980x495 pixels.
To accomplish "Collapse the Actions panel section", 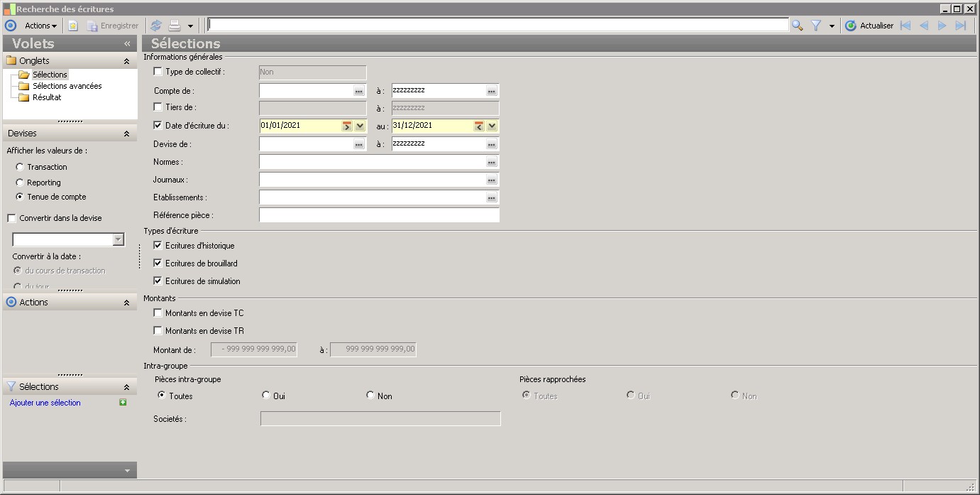I will click(x=126, y=303).
